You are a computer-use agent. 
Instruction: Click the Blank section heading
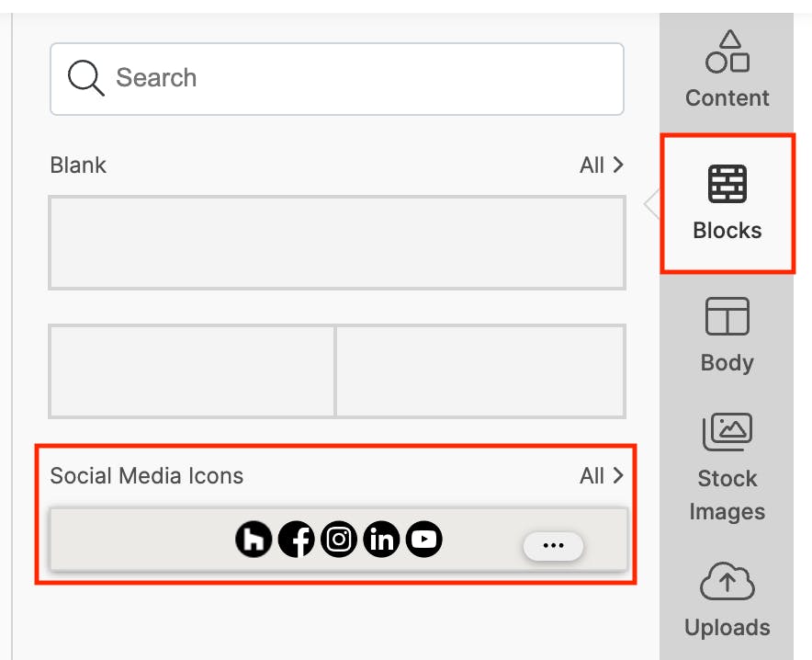pos(78,165)
